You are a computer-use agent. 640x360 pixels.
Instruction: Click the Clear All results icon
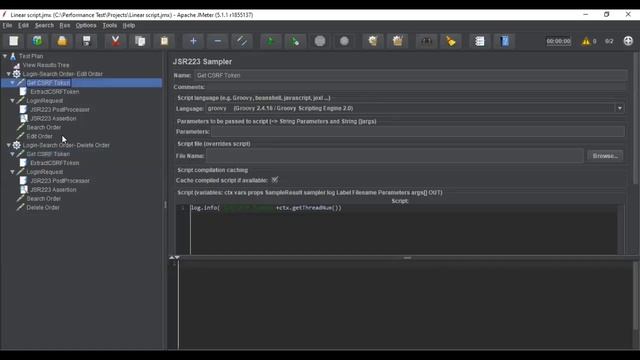398,41
